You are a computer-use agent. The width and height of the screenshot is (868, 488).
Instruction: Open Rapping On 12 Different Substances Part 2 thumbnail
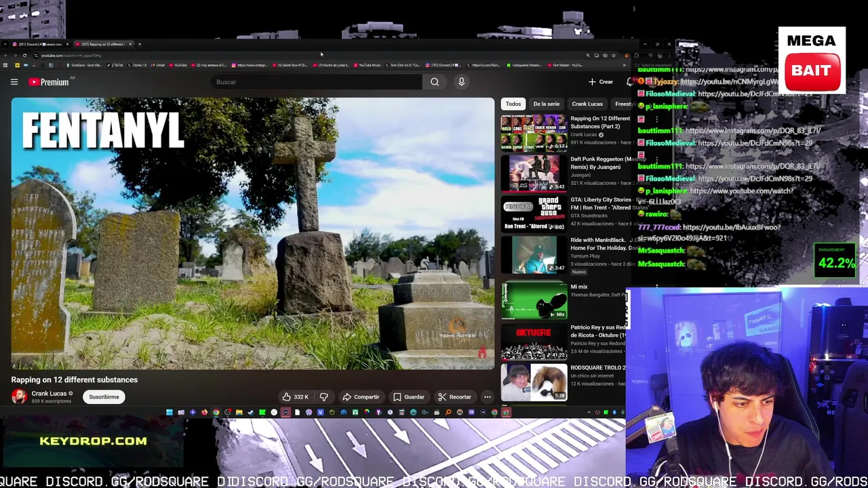534,133
